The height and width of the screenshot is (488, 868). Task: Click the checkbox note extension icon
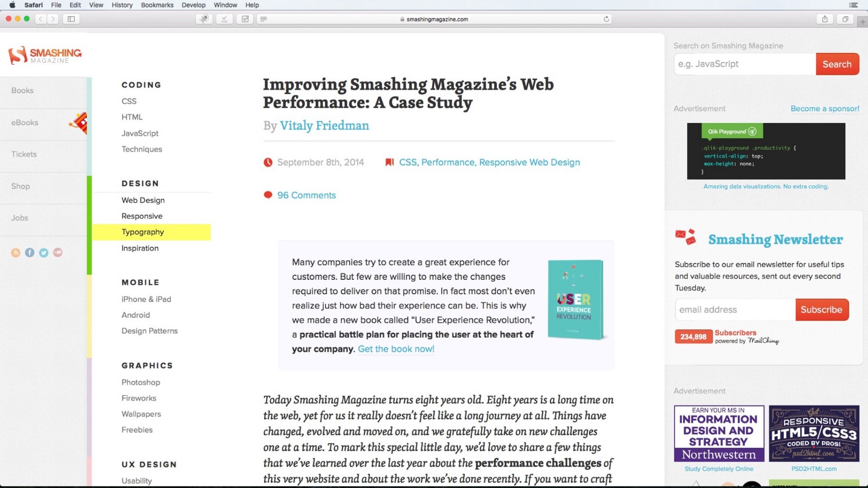[x=245, y=19]
